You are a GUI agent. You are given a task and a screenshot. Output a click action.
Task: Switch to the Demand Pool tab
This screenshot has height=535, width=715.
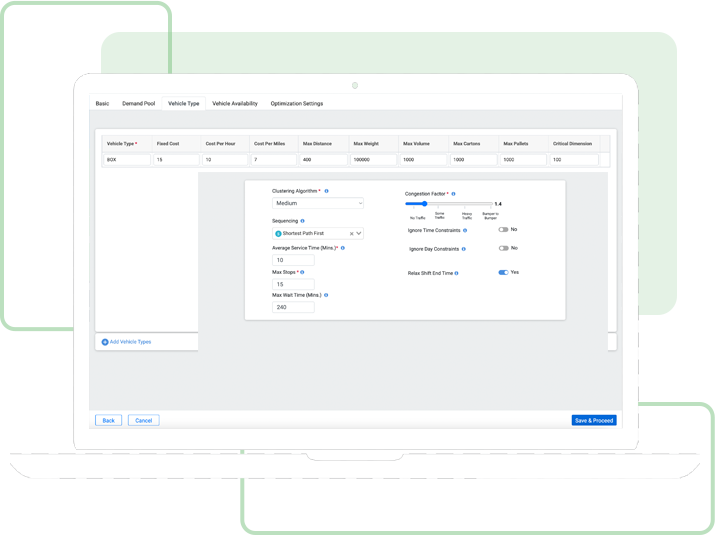pos(138,103)
